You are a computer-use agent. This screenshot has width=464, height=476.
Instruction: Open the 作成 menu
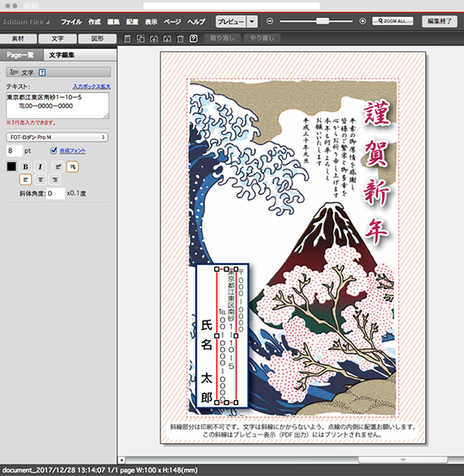pyautogui.click(x=94, y=22)
